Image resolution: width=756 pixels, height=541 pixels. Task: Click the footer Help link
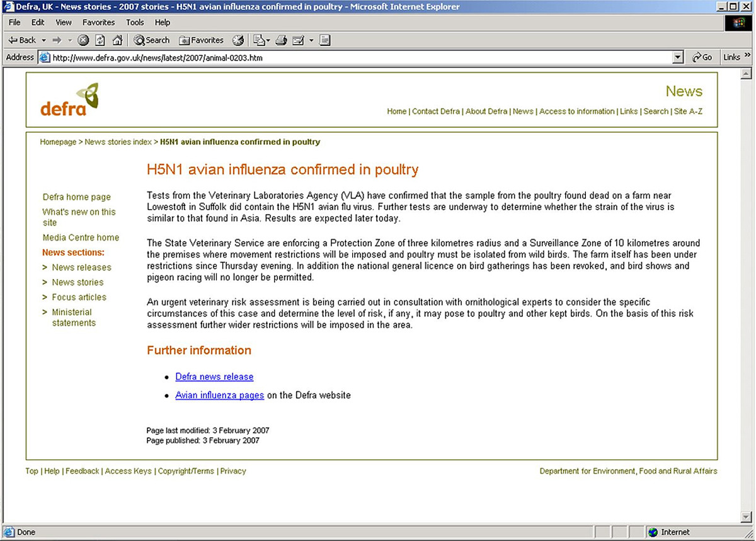pos(52,471)
